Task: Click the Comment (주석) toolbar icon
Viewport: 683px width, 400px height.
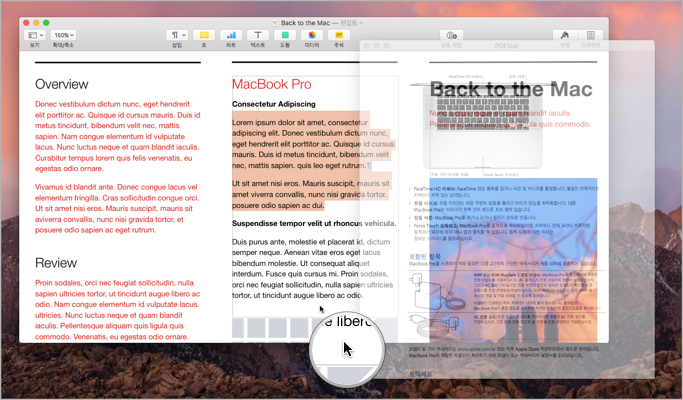Action: coord(339,35)
